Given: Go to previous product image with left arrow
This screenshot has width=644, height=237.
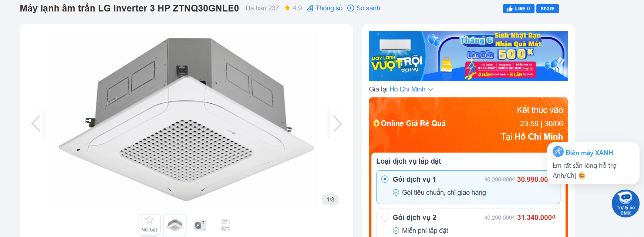Looking at the screenshot, I should (36, 124).
